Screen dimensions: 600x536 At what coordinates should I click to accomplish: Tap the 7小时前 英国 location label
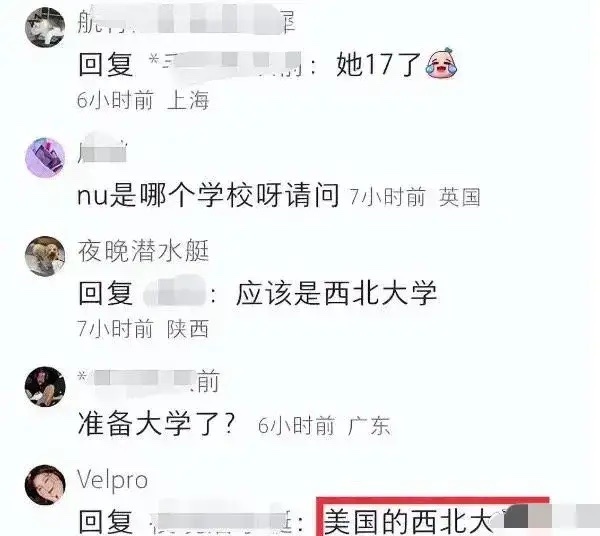pos(415,197)
